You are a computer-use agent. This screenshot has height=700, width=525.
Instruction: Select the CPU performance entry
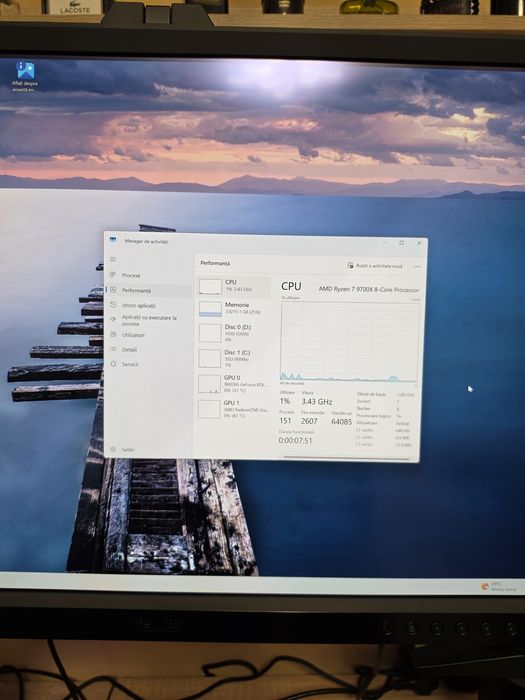coord(233,286)
